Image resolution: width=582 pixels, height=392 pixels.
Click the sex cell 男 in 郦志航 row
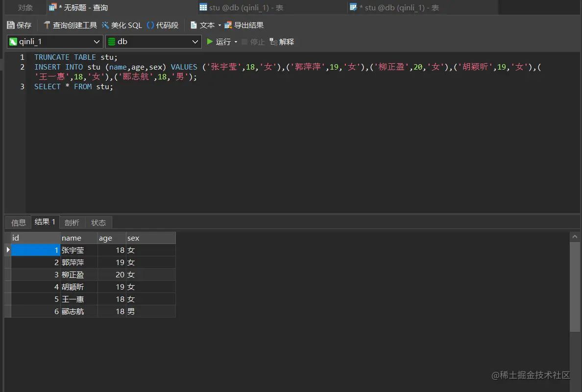(151, 312)
